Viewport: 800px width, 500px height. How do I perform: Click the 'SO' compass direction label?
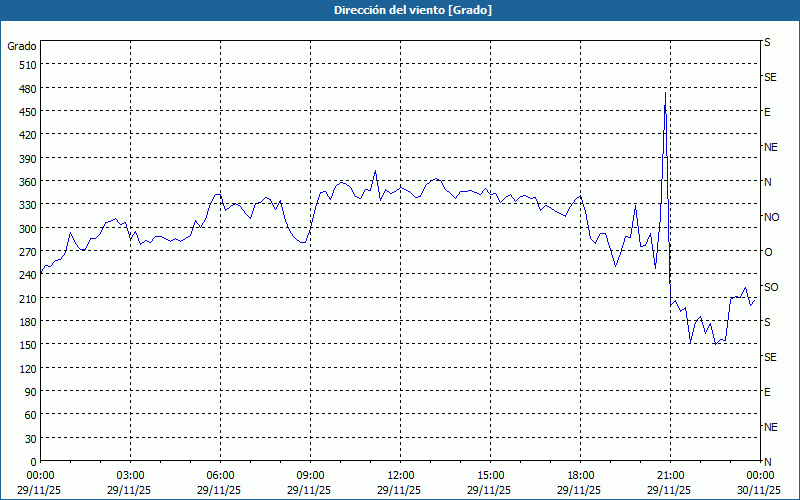[x=771, y=287]
